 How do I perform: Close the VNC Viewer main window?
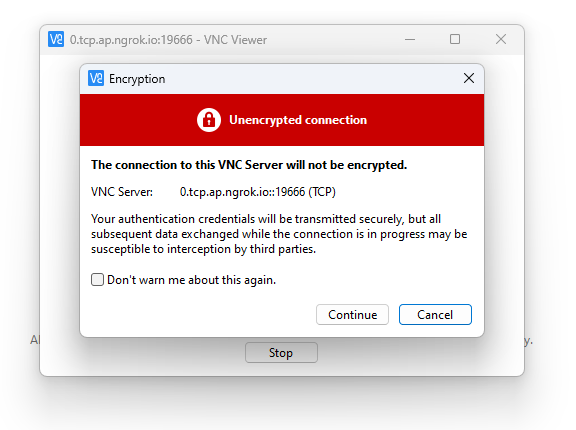click(x=501, y=39)
